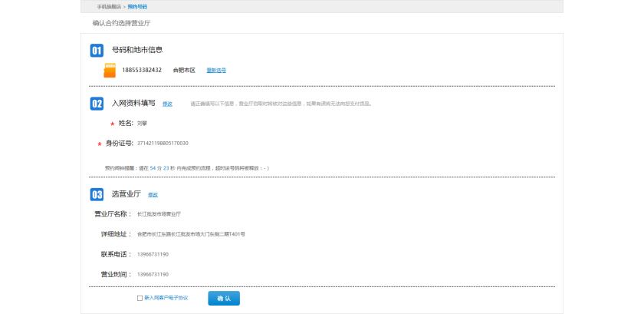Click the gray instruction text beside 入网资料填写
644x314 pixels.
281,104
